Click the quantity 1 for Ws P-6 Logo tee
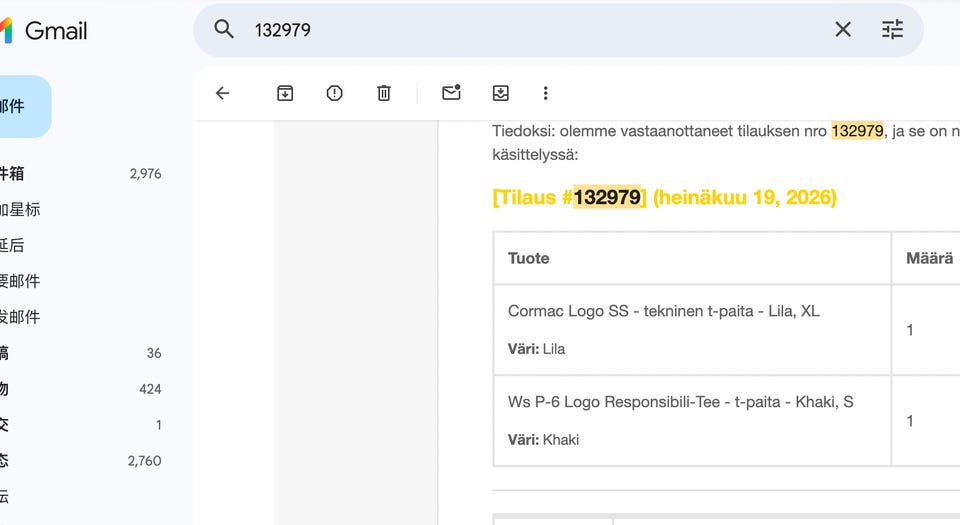Screen dimensions: 960x525 pos(910,421)
